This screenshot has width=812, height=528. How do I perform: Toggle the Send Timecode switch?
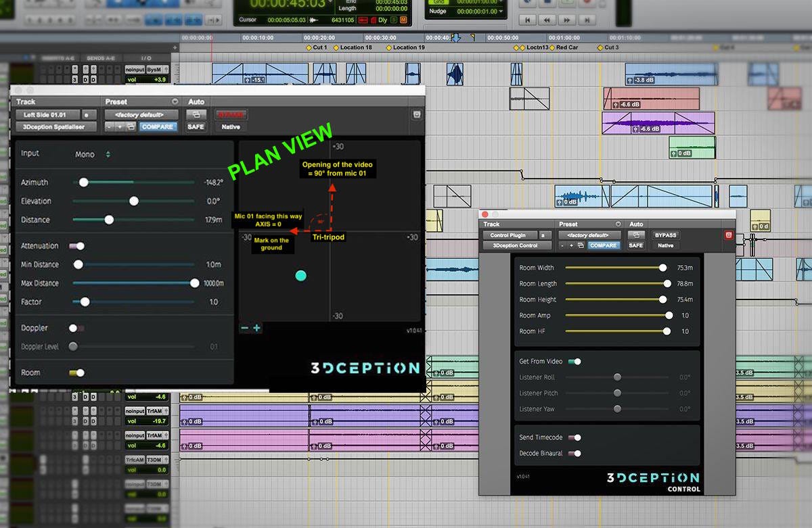tap(574, 437)
